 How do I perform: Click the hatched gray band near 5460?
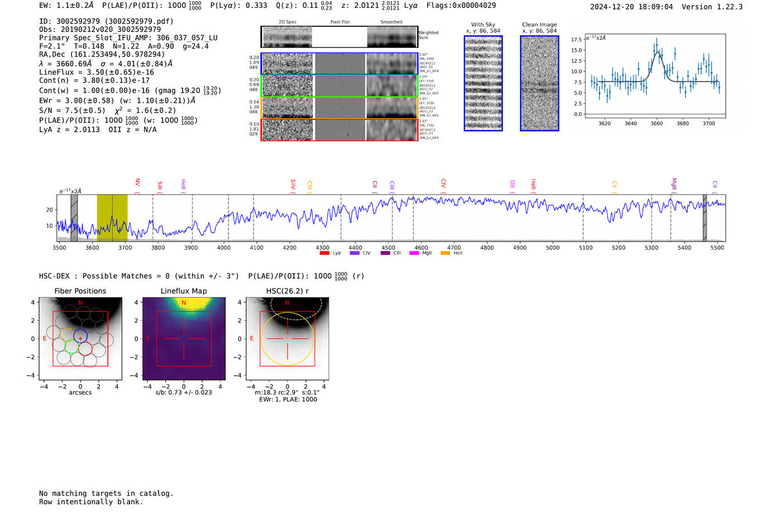[704, 218]
